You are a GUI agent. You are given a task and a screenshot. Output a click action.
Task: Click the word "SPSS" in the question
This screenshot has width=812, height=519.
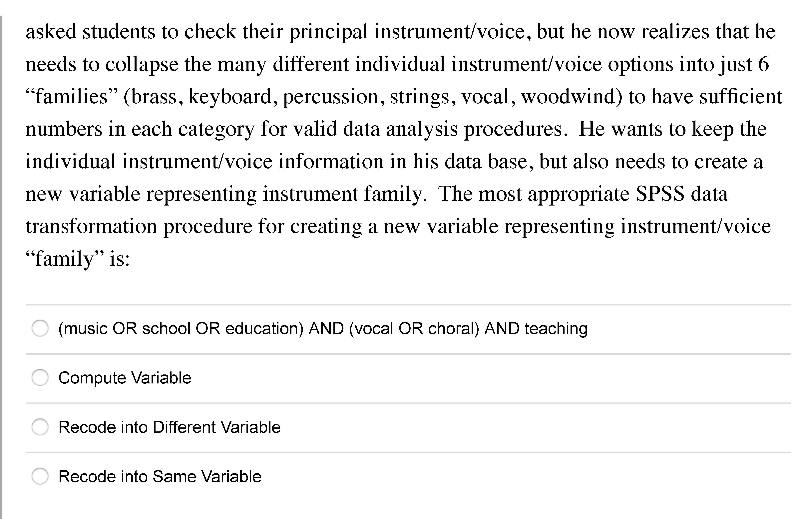click(660, 194)
